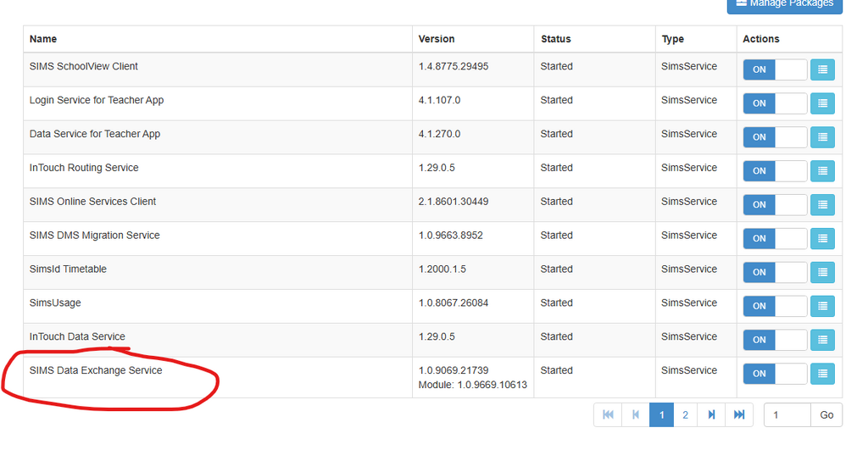Select the SimsUsage name
The height and width of the screenshot is (450, 868).
(55, 303)
